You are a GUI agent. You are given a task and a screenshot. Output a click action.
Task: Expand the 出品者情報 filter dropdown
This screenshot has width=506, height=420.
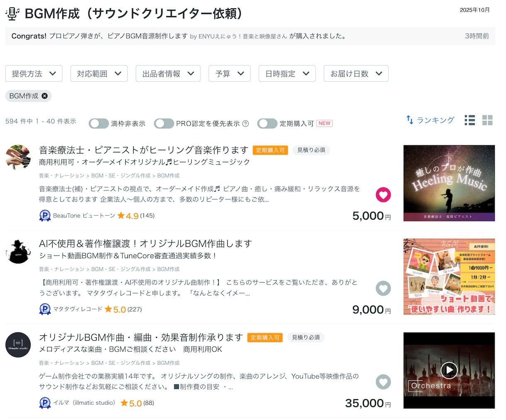[168, 73]
